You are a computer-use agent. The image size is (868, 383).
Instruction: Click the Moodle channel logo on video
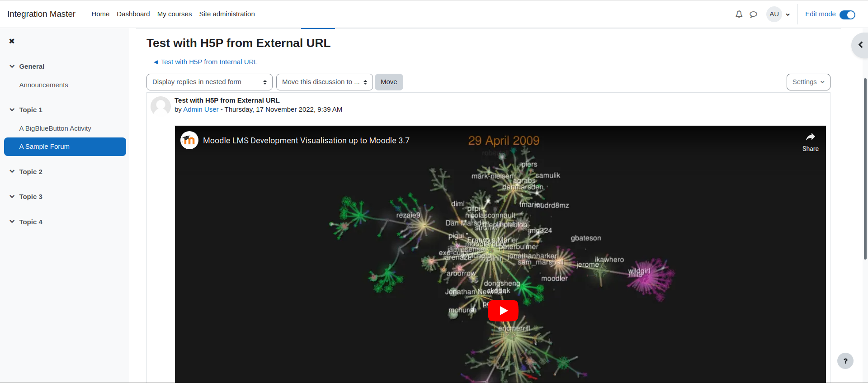coord(189,140)
